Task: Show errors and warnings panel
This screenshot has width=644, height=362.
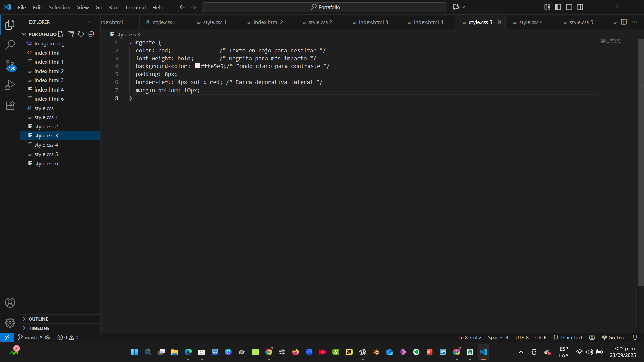Action: [68, 338]
